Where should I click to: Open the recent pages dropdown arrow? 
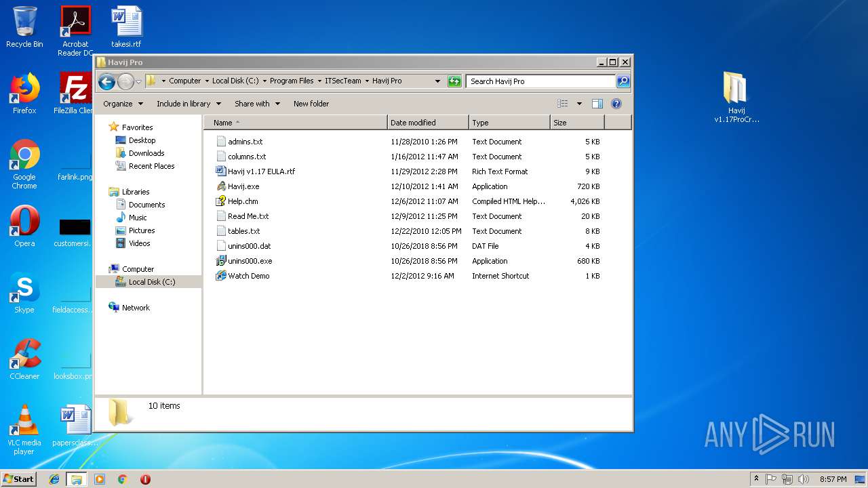click(x=138, y=82)
